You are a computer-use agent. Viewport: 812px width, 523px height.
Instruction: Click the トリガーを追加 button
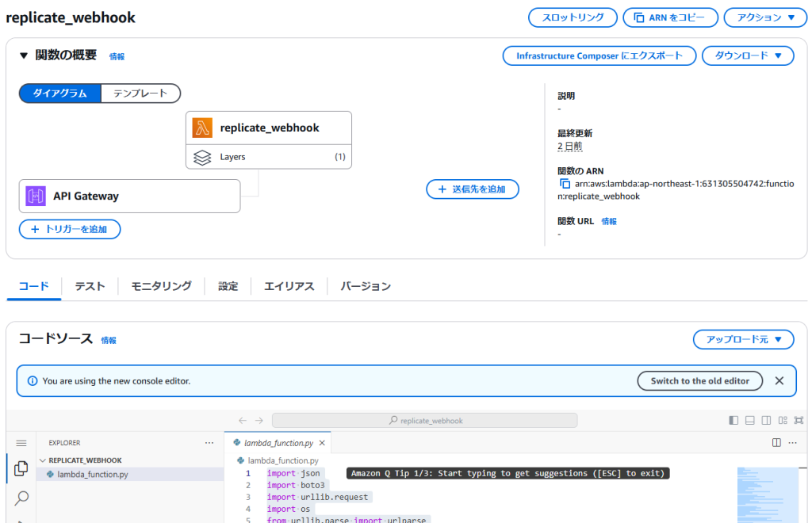pos(70,229)
